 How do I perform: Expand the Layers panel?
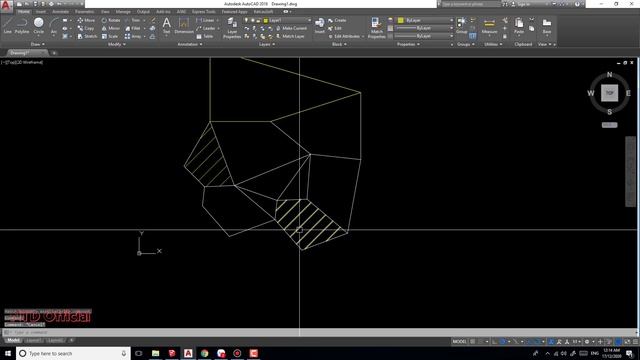point(267,44)
